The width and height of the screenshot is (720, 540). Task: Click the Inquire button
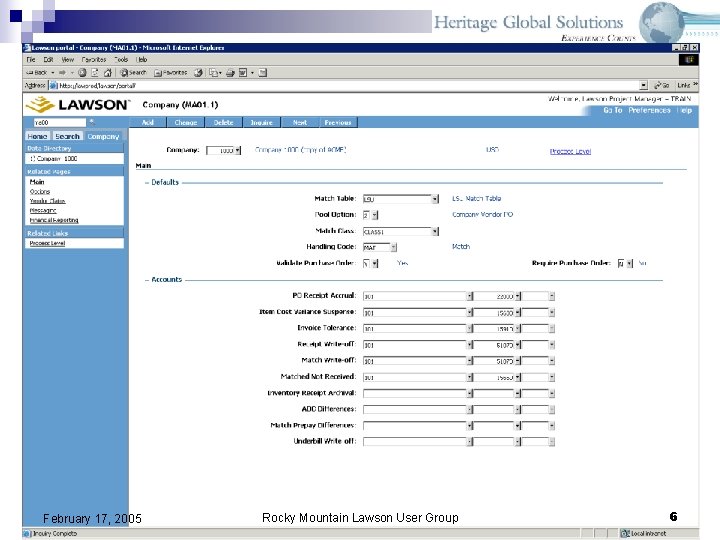click(261, 122)
